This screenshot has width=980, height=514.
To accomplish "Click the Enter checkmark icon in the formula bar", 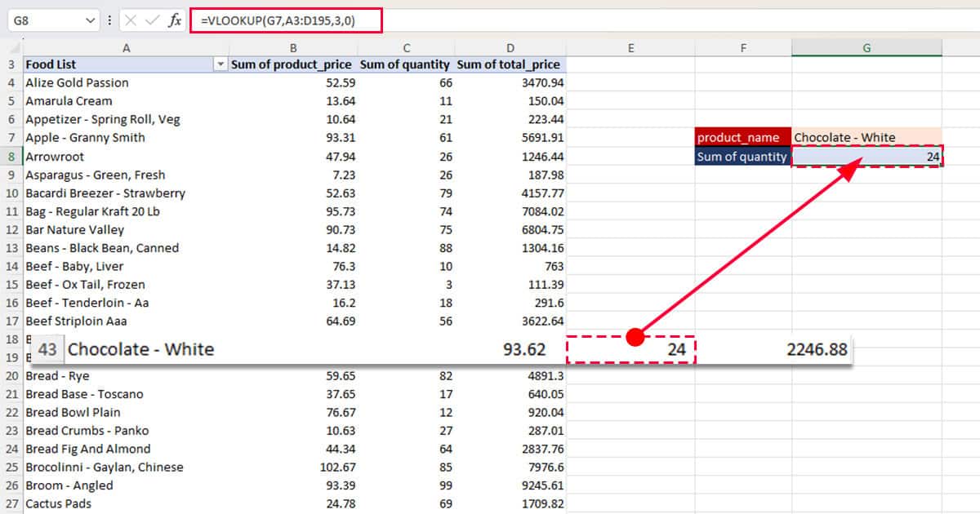I will [x=154, y=20].
